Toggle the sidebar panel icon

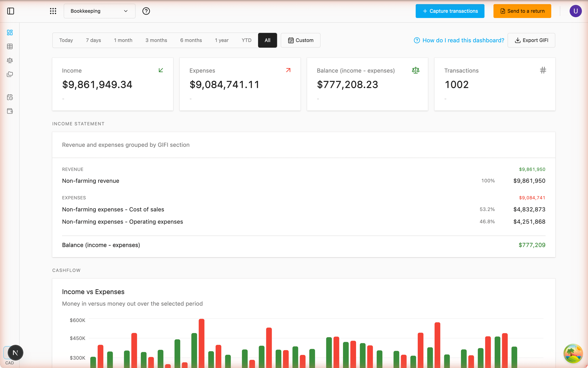coord(10,11)
